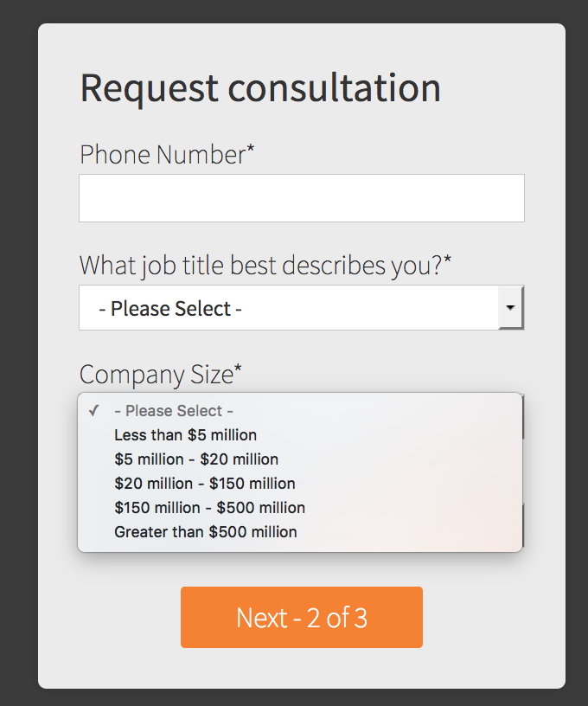Click the "Phone Number" field label

click(163, 155)
